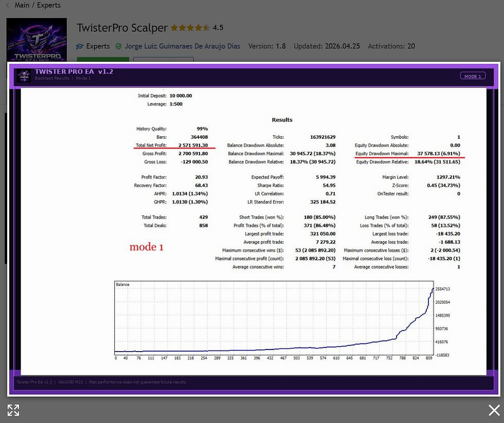This screenshot has height=423, width=504.
Task: Click the Equity Drawdown Relative value 18.64%
Action: click(438, 162)
